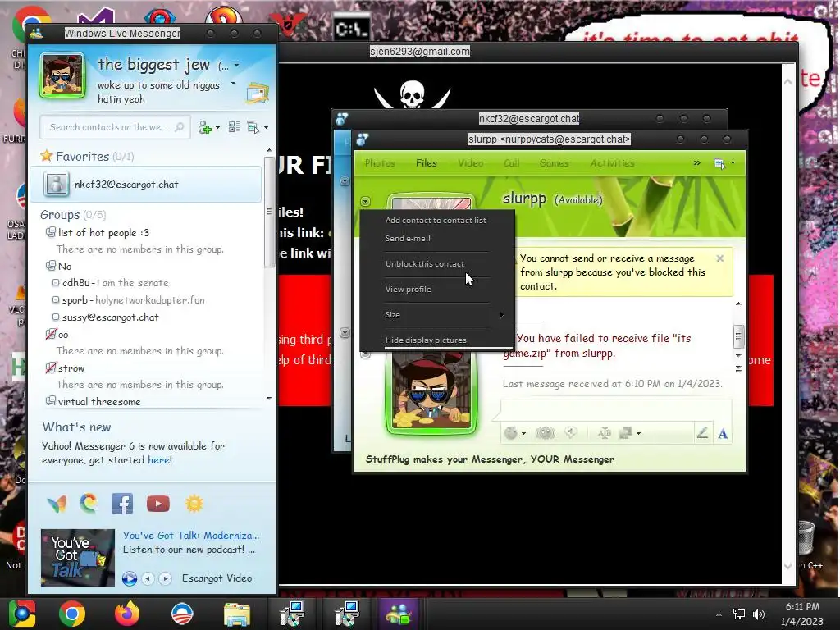The height and width of the screenshot is (630, 840).
Task: Collapse the 'list of hot people :3' group
Action: (x=51, y=232)
